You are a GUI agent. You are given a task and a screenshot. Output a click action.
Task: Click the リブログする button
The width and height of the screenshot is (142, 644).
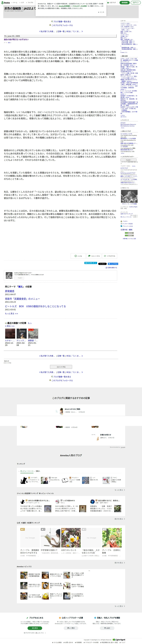click(x=110, y=256)
